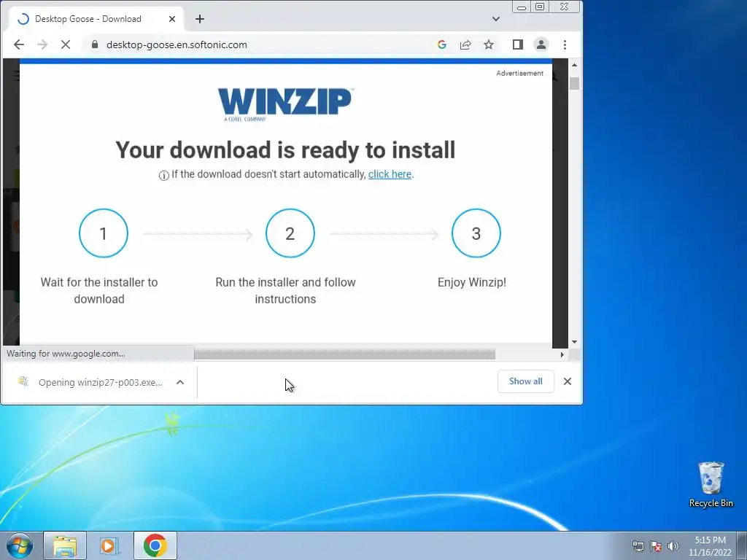This screenshot has width=747, height=560.
Task: Open the Chrome three-dot menu
Action: [x=565, y=44]
